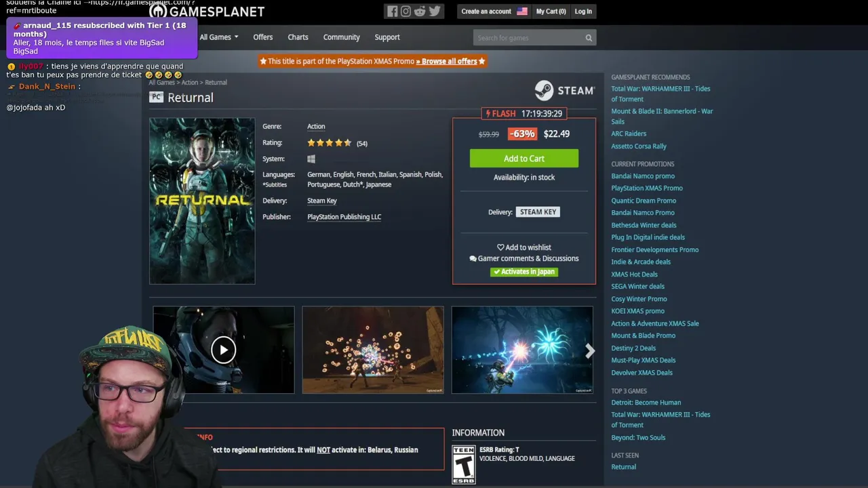Open Gamer comments & Discussions
Image resolution: width=868 pixels, height=488 pixels.
click(524, 258)
